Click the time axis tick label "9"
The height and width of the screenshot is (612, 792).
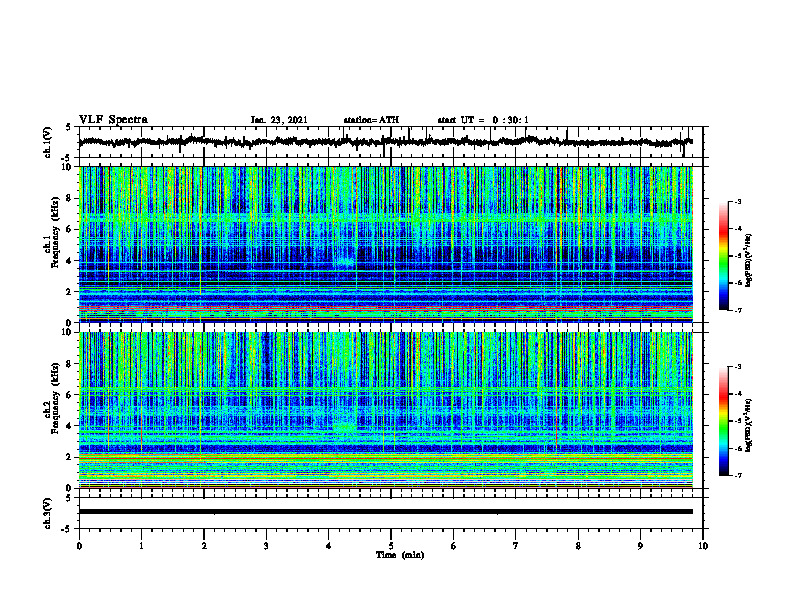640,546
